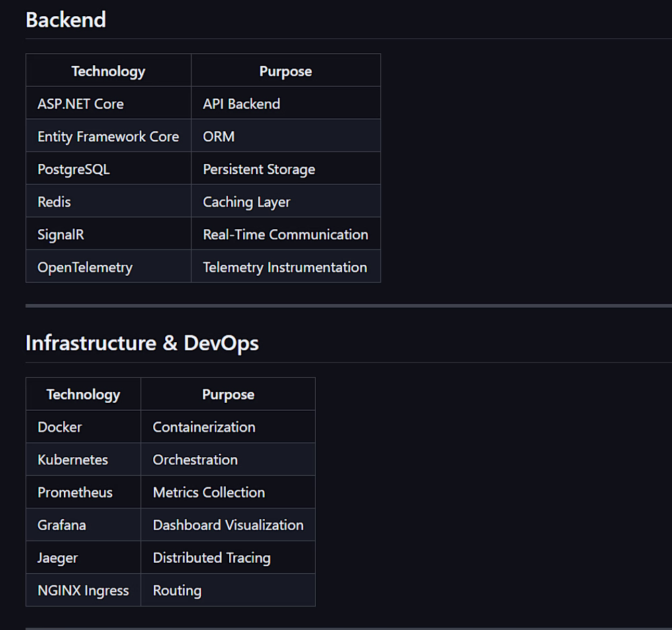The width and height of the screenshot is (672, 630).
Task: Click the Backend section heading
Action: click(x=66, y=19)
